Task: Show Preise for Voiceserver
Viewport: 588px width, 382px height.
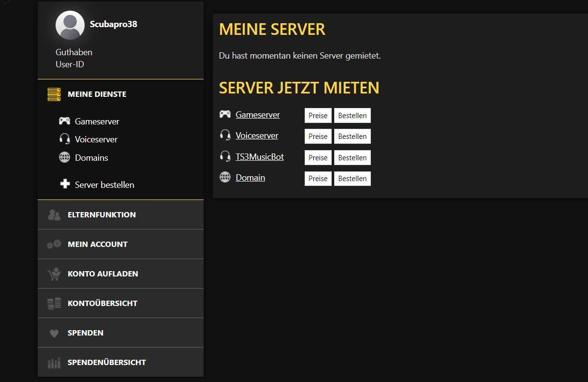Action: coord(318,137)
